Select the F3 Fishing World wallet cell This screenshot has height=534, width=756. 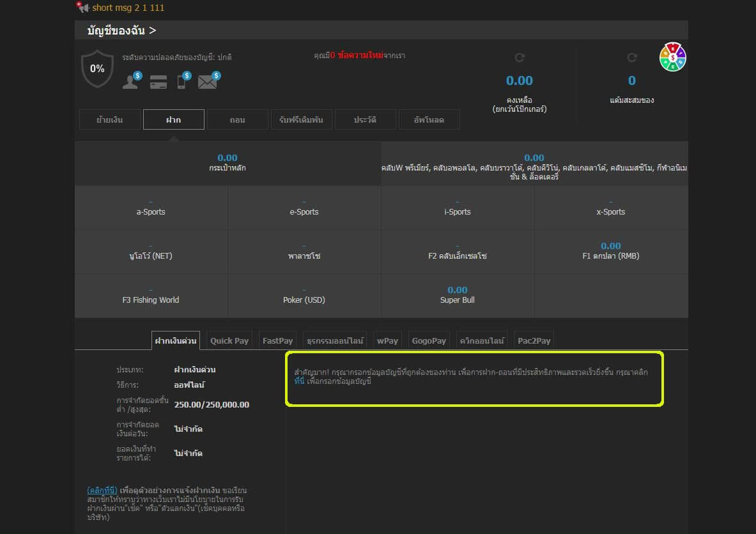[x=151, y=296]
